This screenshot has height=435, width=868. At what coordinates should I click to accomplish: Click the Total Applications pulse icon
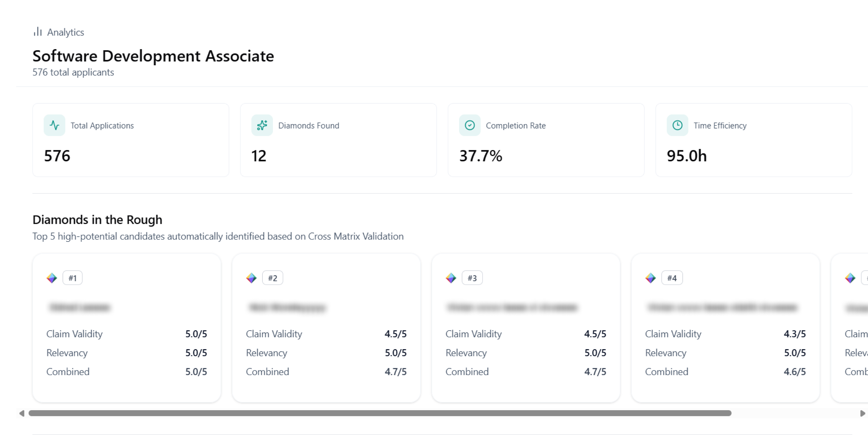tap(54, 125)
